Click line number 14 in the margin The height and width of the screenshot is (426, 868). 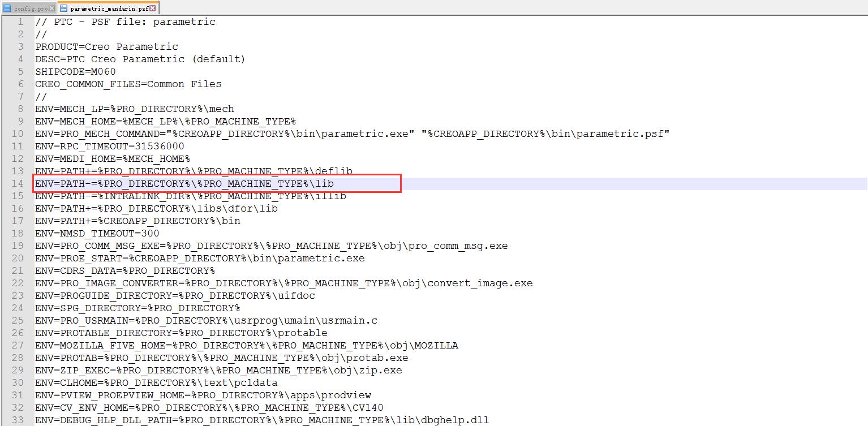pyautogui.click(x=18, y=184)
